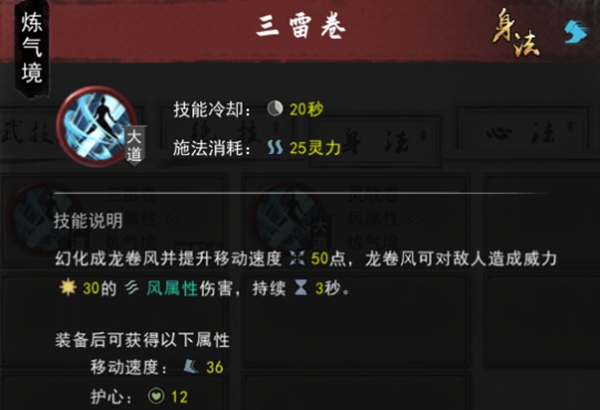Image resolution: width=600 pixels, height=410 pixels.
Task: Click the boot icon next to 移动速度 36
Action: (x=190, y=367)
